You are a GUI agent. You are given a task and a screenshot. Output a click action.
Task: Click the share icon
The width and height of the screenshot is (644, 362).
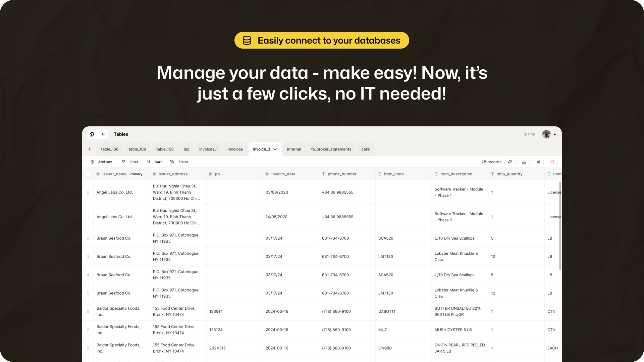(538, 162)
